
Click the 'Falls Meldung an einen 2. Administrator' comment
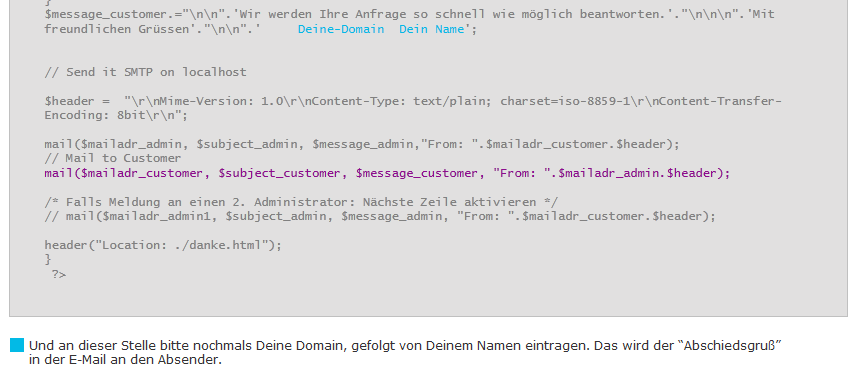pos(301,202)
